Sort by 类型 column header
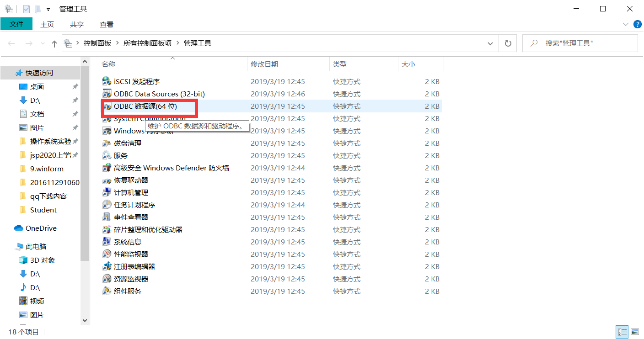This screenshot has height=339, width=644. click(364, 64)
